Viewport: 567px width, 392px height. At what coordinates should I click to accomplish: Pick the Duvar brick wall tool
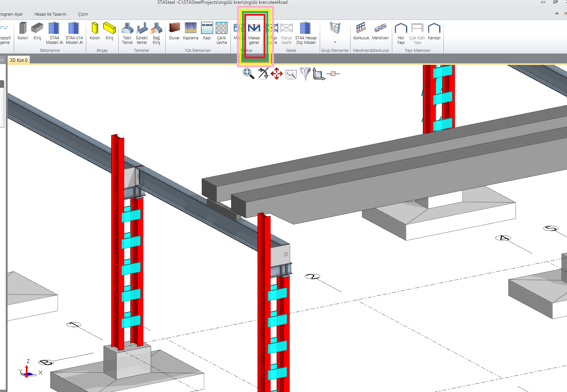click(174, 31)
